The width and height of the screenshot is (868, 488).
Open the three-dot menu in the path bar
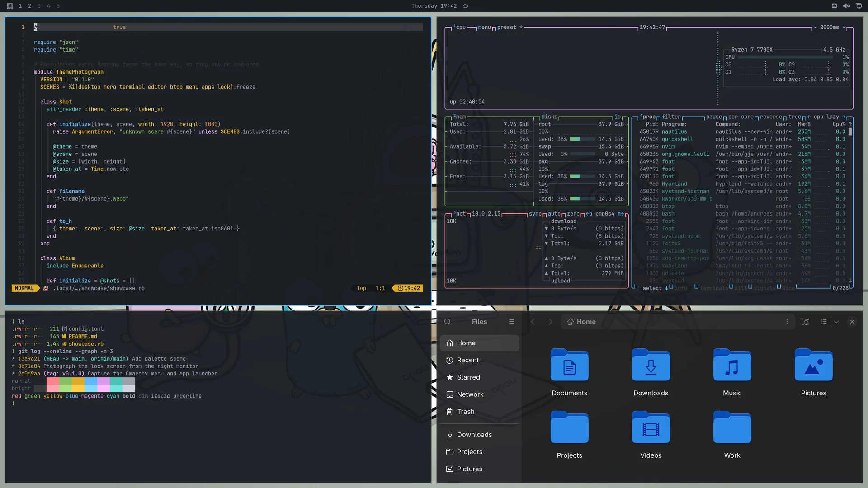(787, 322)
